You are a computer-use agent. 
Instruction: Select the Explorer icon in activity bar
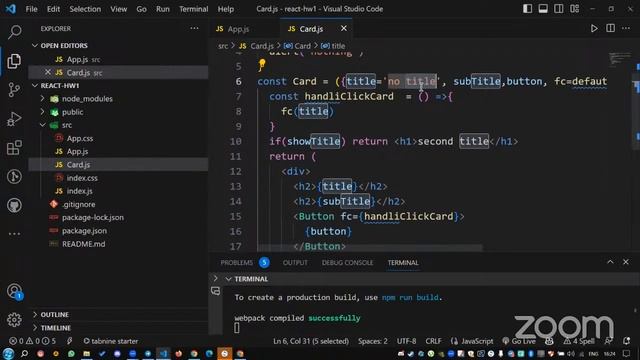click(14, 61)
